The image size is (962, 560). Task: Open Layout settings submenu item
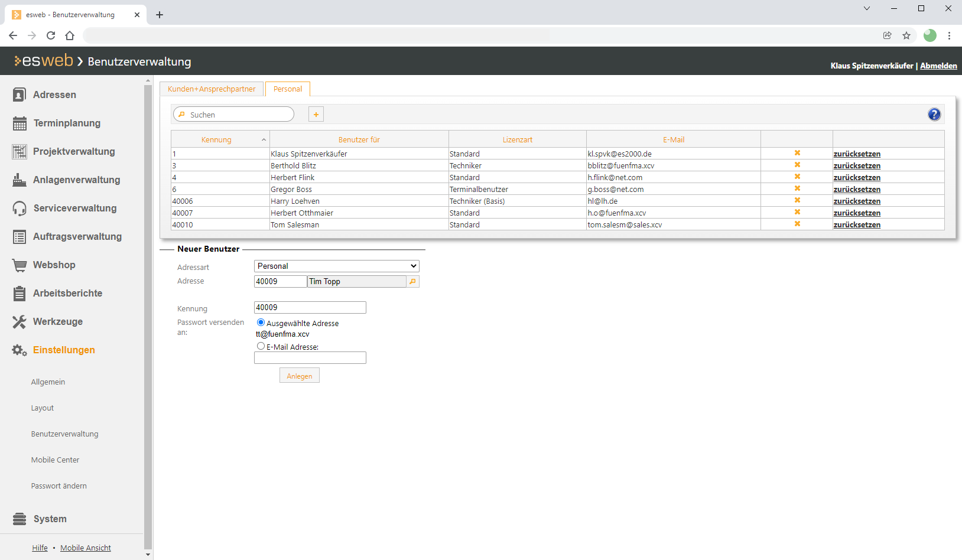pos(43,408)
